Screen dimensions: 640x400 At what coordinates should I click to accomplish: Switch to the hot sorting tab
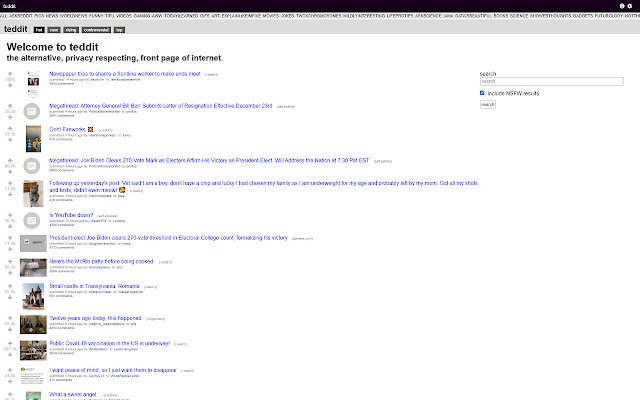[39, 30]
